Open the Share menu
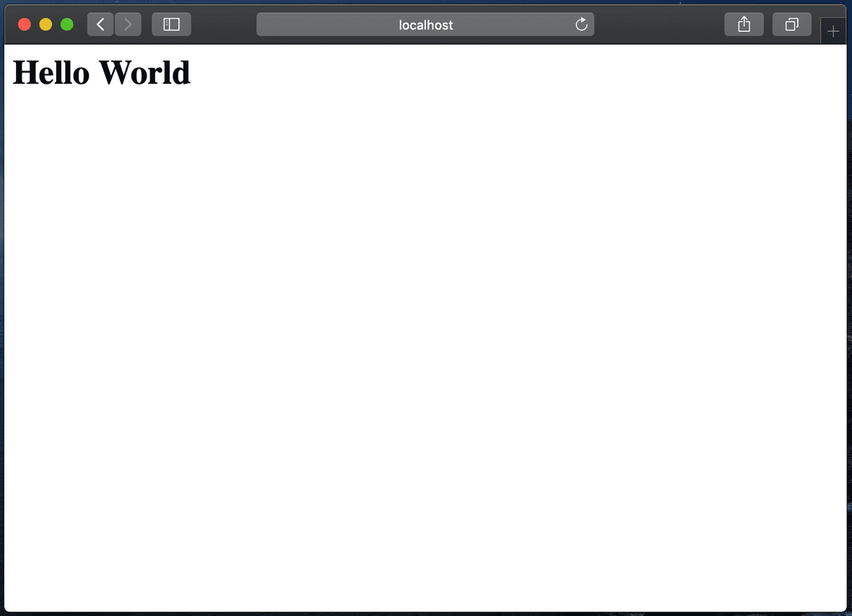This screenshot has height=616, width=852. [x=744, y=25]
